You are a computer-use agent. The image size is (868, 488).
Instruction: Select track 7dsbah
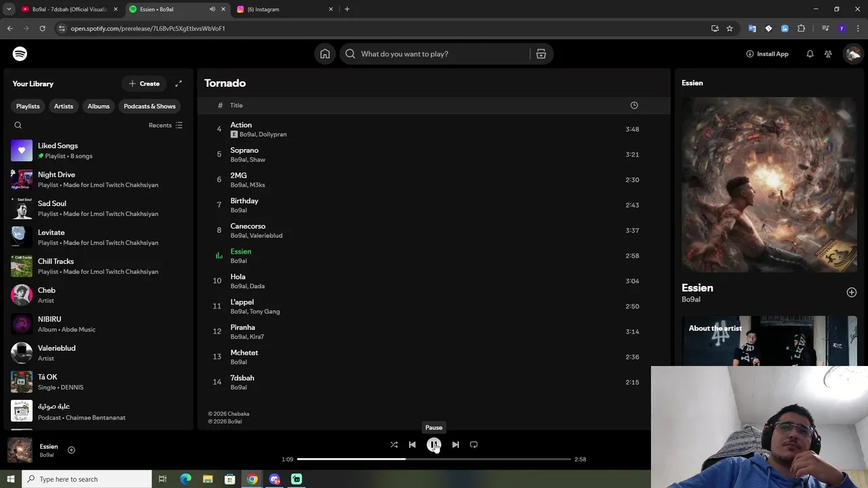point(433,382)
